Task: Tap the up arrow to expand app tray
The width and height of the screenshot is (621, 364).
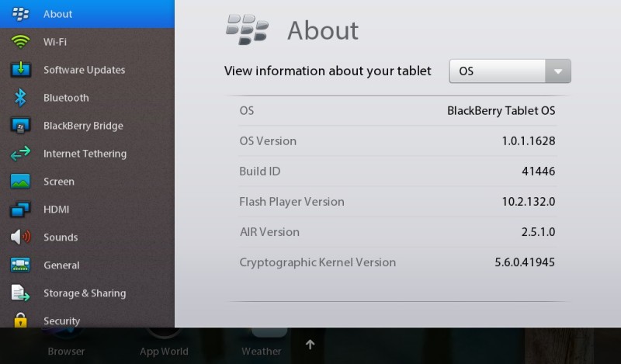Action: tap(310, 345)
